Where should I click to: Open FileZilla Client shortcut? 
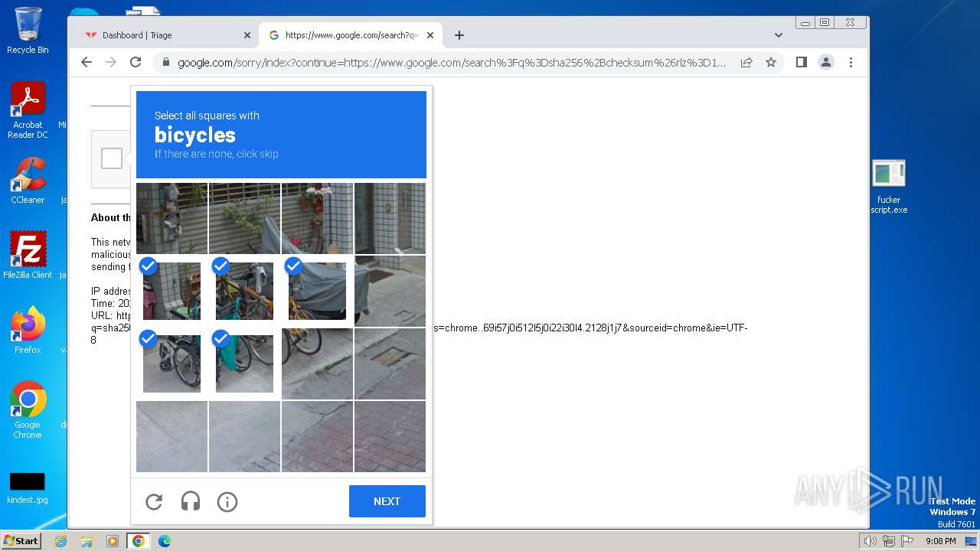[28, 255]
